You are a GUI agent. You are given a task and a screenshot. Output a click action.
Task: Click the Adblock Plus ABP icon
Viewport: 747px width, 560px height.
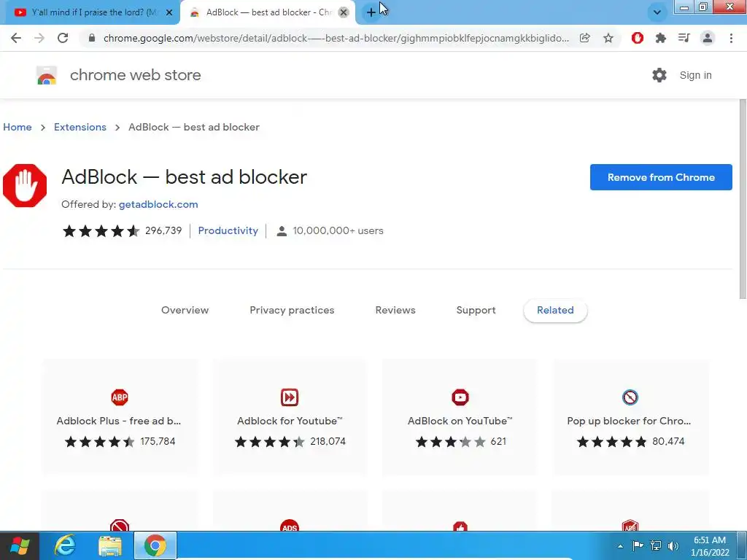click(120, 397)
